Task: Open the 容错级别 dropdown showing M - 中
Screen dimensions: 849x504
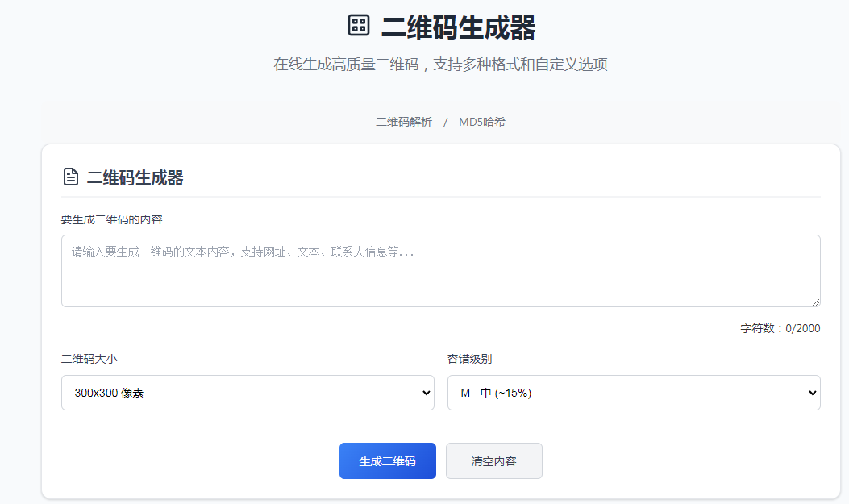Action: click(x=634, y=393)
